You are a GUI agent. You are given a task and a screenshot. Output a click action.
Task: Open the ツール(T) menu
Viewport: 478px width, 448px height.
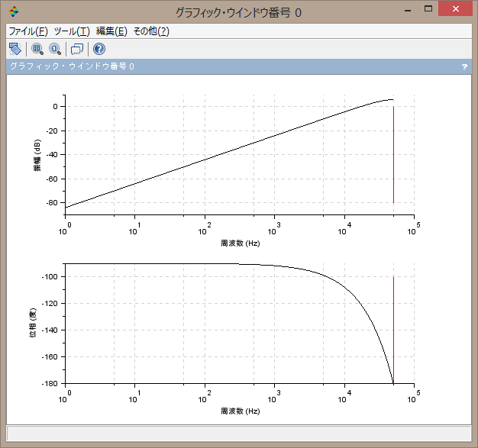tap(72, 31)
